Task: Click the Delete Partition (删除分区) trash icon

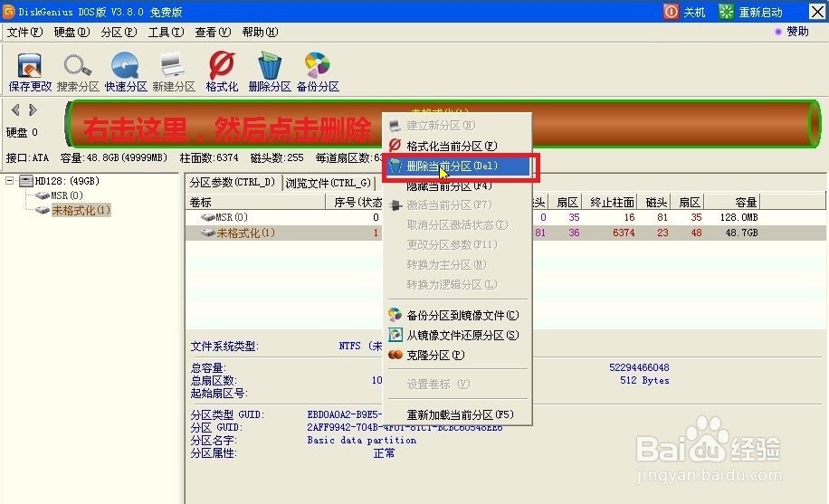Action: coord(270,65)
